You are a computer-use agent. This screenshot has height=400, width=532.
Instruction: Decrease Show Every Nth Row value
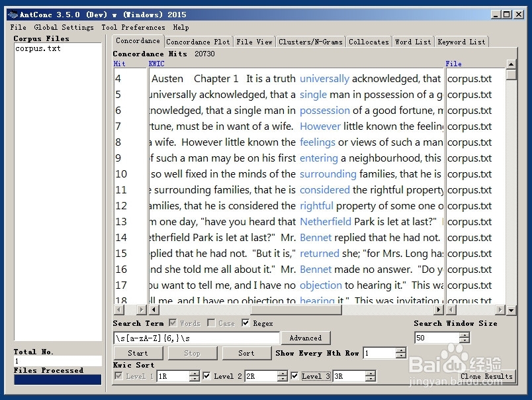pyautogui.click(x=401, y=356)
